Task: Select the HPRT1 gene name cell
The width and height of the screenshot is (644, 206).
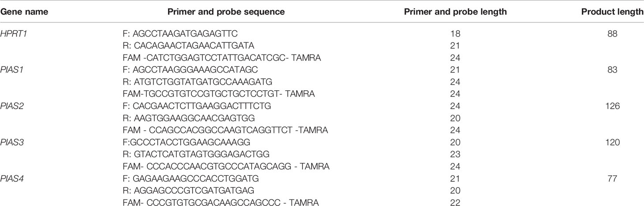Action: pyautogui.click(x=14, y=33)
